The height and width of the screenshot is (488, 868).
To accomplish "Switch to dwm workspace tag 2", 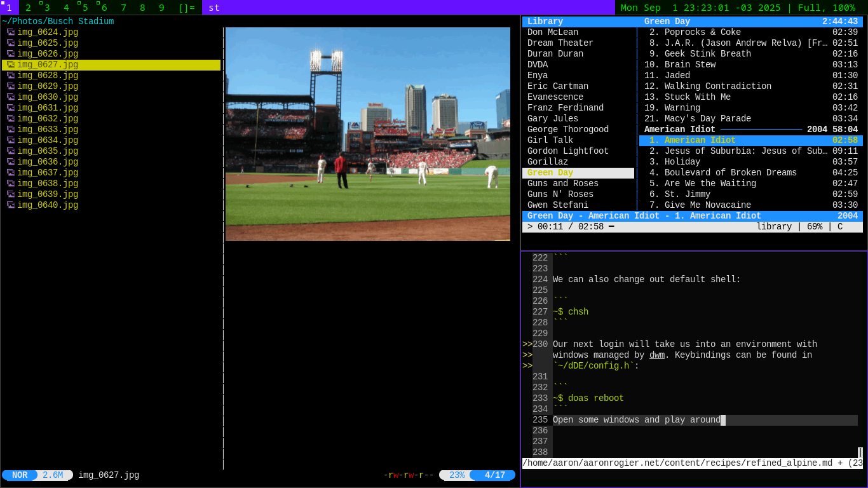I will coord(29,8).
